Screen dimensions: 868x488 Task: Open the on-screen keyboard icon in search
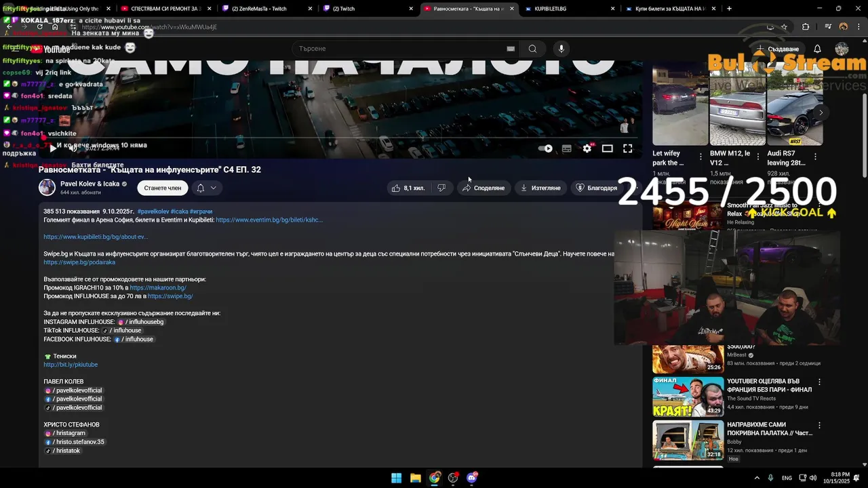coord(511,49)
